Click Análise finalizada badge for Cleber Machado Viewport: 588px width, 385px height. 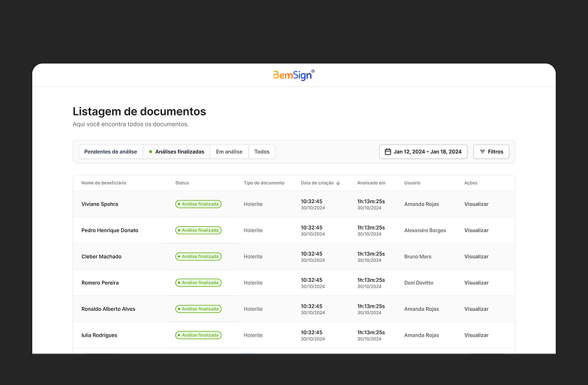199,257
